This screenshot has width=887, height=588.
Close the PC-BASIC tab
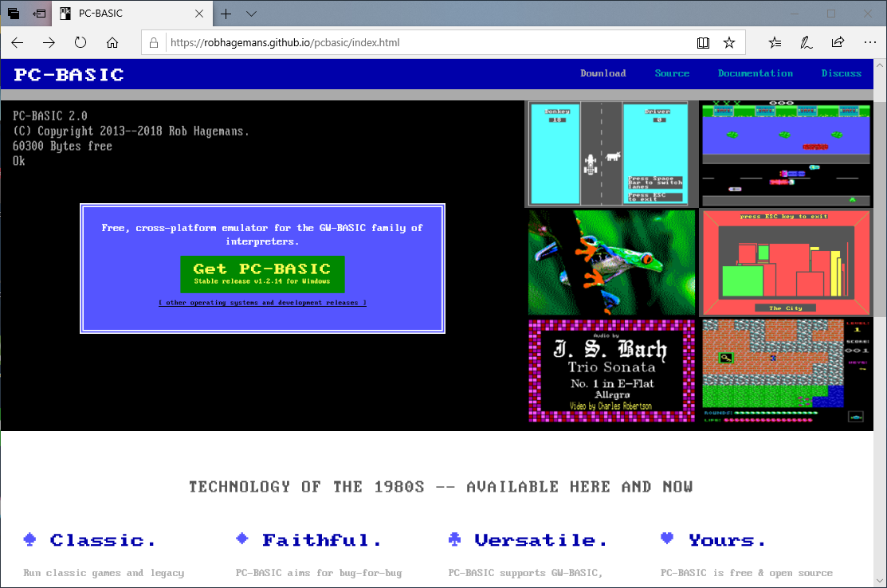(x=199, y=14)
